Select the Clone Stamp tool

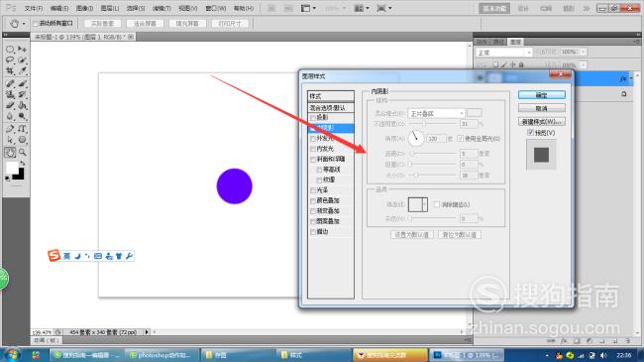click(x=10, y=94)
